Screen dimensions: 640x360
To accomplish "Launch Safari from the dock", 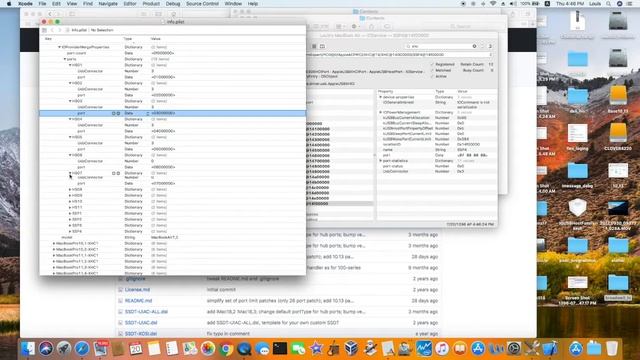I will [82, 349].
